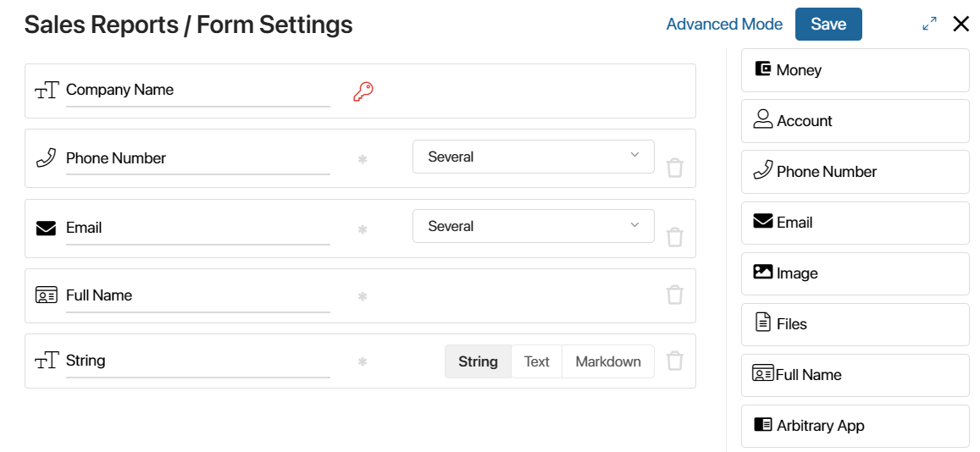
Task: Switch to Advanced Mode
Action: (x=724, y=24)
